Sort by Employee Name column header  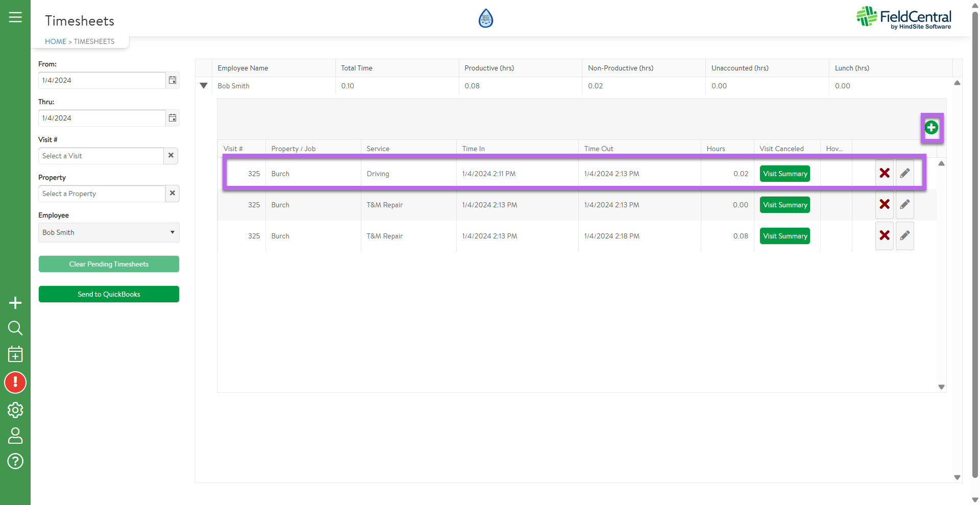(x=242, y=68)
